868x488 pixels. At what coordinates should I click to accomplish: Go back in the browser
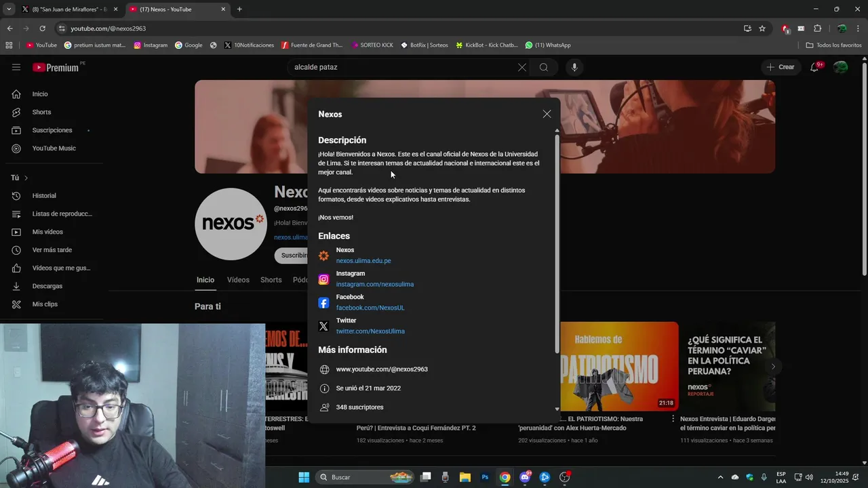point(9,28)
